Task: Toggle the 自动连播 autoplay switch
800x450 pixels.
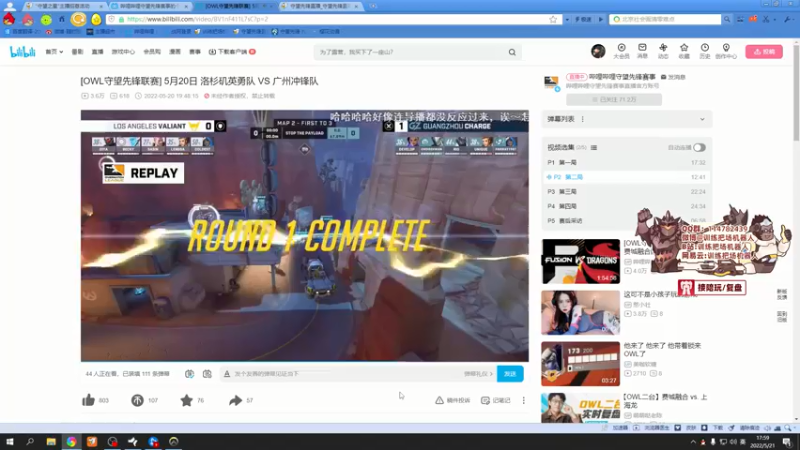Action: [699, 147]
